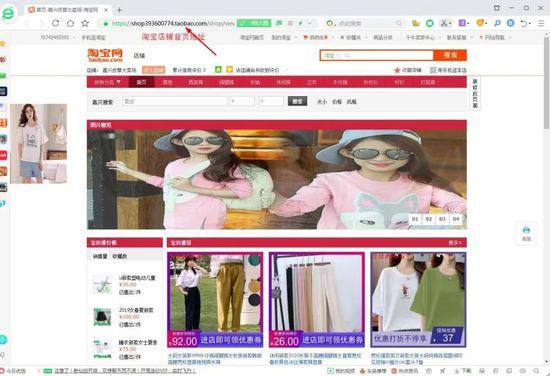Image resolution: width=550 pixels, height=376 pixels.
Task: Click the undo closed-tab arrow icon
Action: (524, 23)
